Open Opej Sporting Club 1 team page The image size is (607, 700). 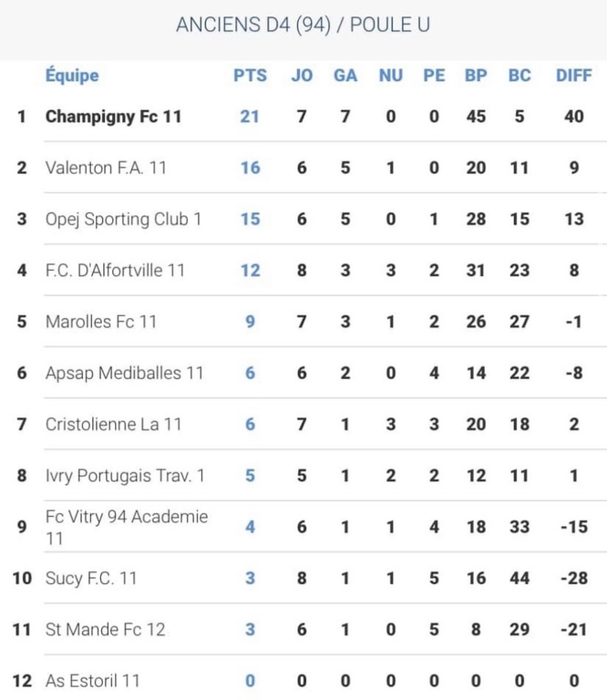tap(123, 219)
